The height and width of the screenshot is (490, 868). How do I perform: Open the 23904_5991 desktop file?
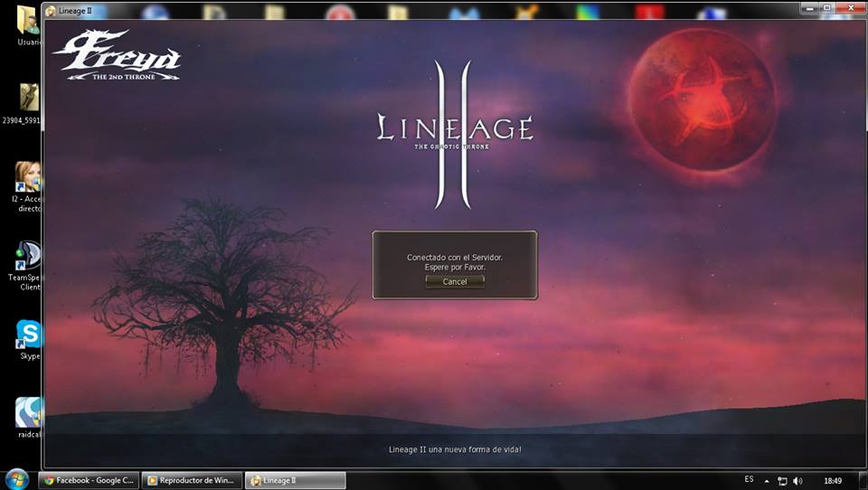click(22, 104)
